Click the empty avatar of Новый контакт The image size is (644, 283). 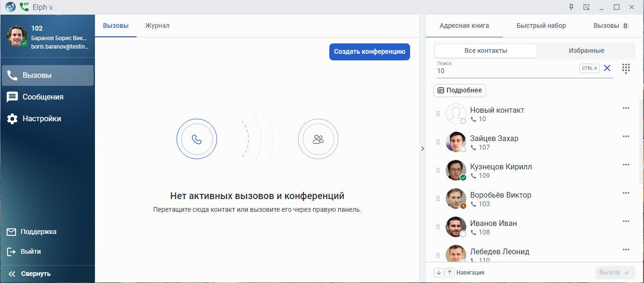(456, 114)
